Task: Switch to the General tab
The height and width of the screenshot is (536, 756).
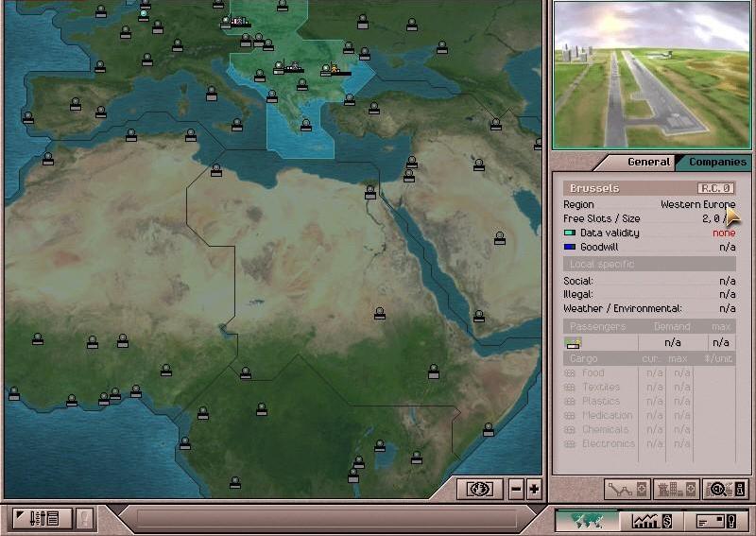Action: 648,162
